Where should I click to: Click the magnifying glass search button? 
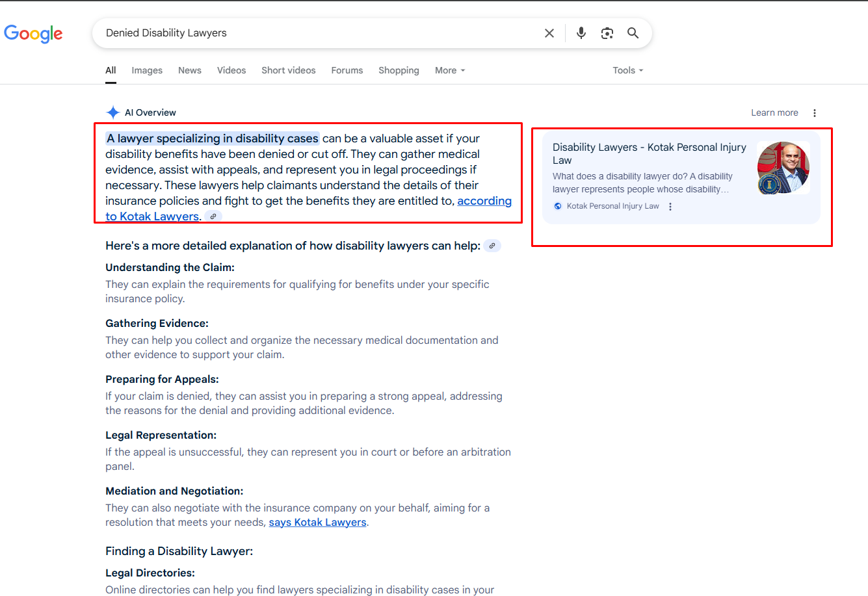[633, 33]
